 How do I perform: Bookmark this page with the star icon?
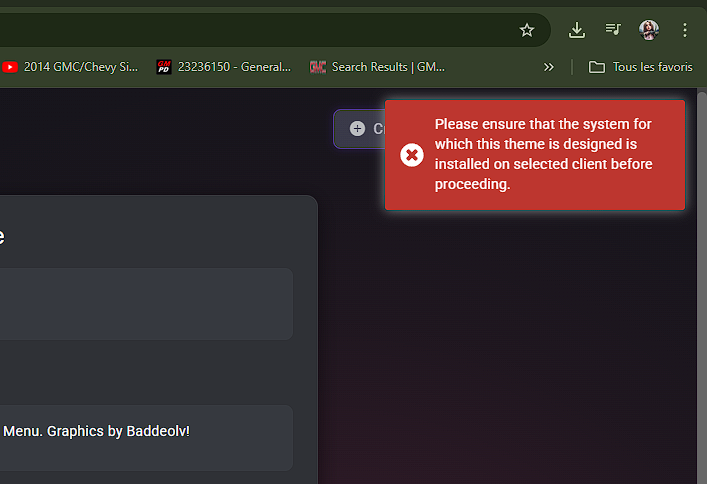click(x=527, y=30)
